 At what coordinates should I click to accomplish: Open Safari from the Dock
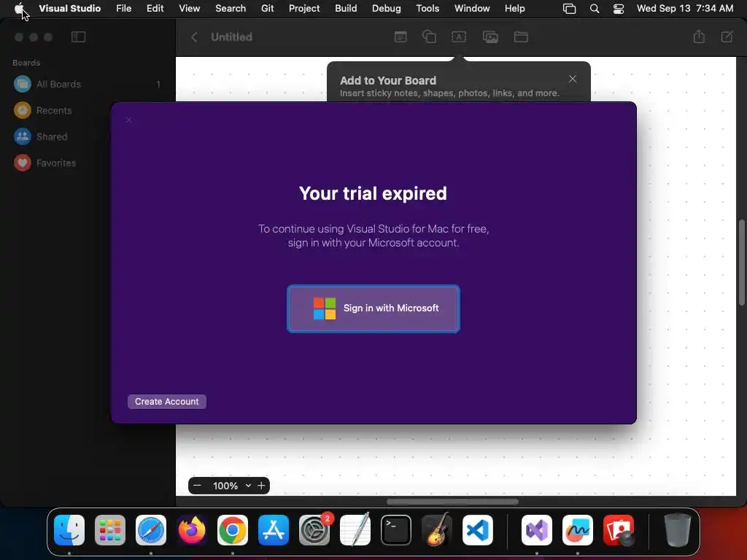click(x=151, y=530)
